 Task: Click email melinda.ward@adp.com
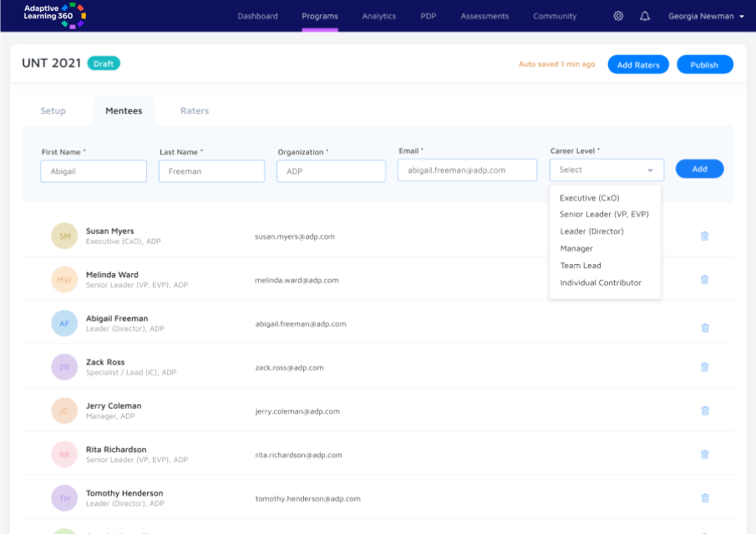pos(297,280)
